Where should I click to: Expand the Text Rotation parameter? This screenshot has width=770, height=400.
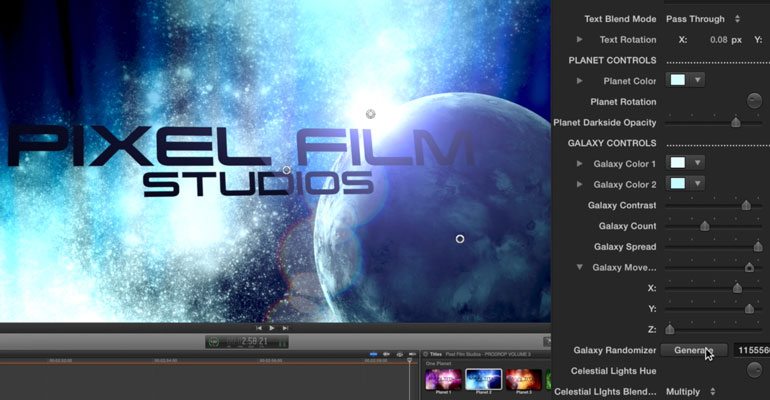(579, 39)
